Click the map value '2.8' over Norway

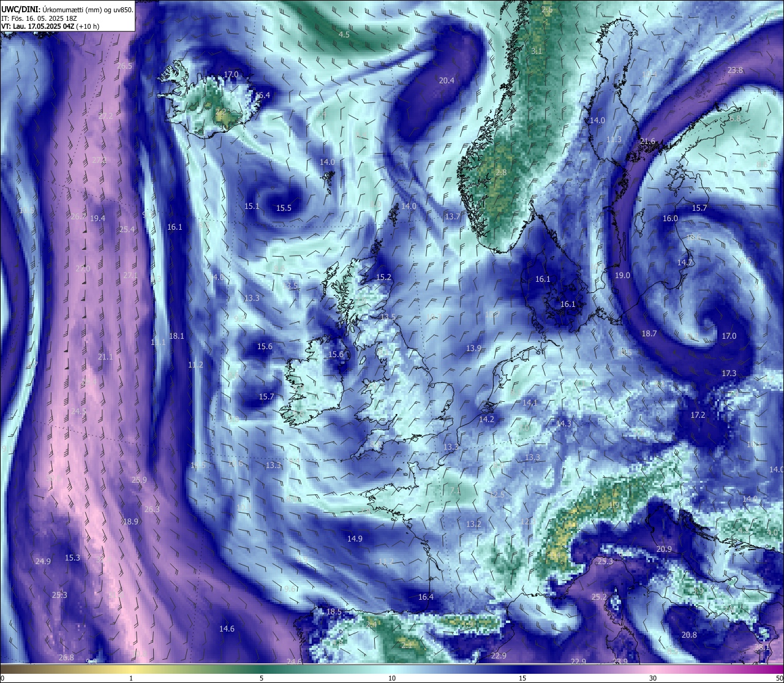coord(501,173)
